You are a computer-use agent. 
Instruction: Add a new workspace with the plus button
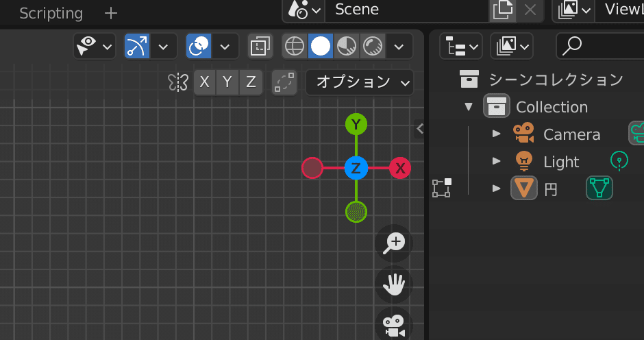(111, 14)
